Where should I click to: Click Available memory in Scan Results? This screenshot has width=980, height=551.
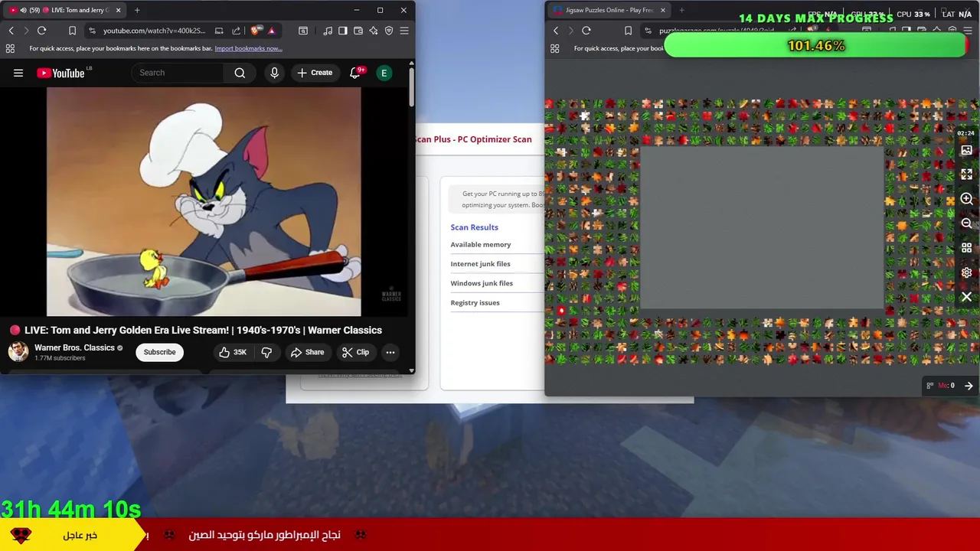pyautogui.click(x=481, y=245)
